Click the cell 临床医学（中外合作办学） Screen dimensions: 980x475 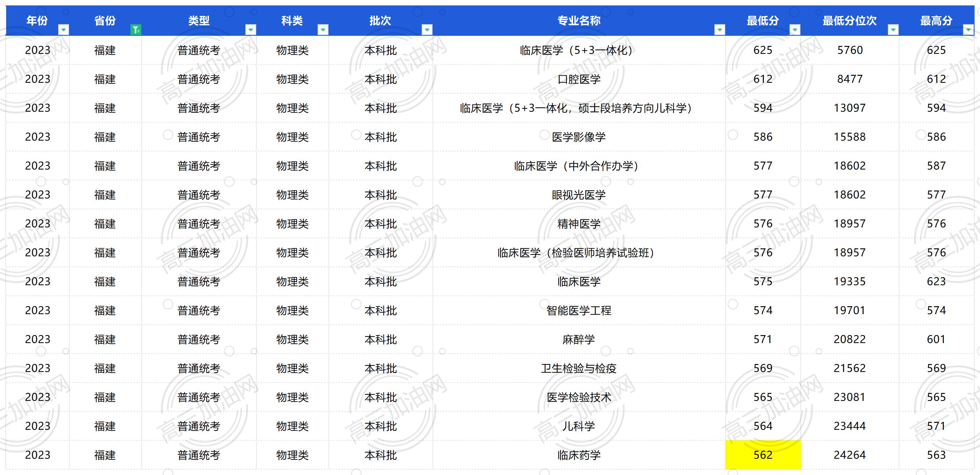point(579,166)
